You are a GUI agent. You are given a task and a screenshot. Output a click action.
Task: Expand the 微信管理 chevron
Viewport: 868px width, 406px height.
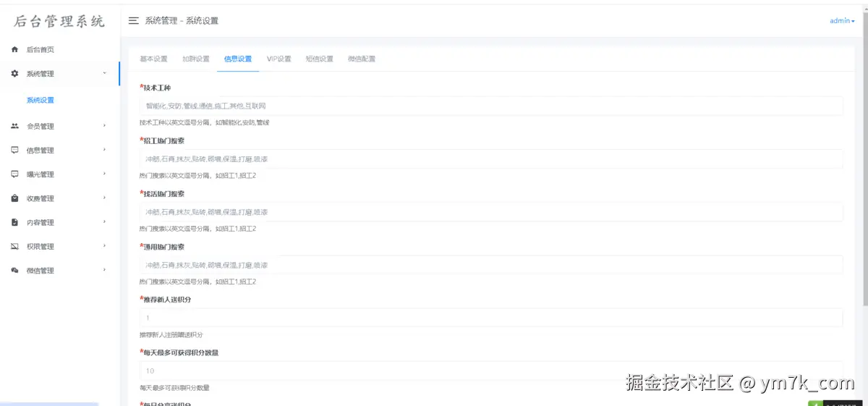105,270
